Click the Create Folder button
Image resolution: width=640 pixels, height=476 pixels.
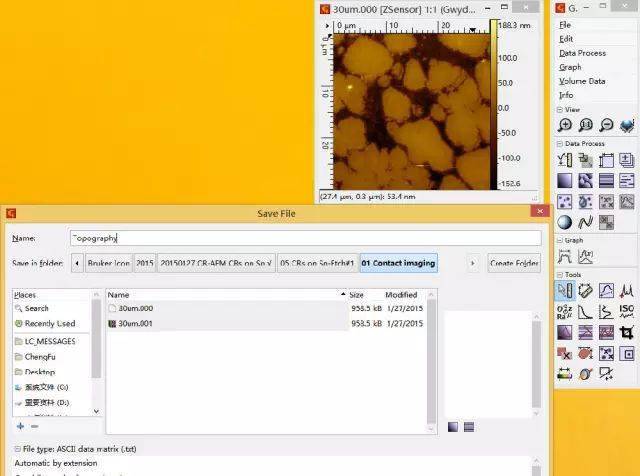point(514,263)
